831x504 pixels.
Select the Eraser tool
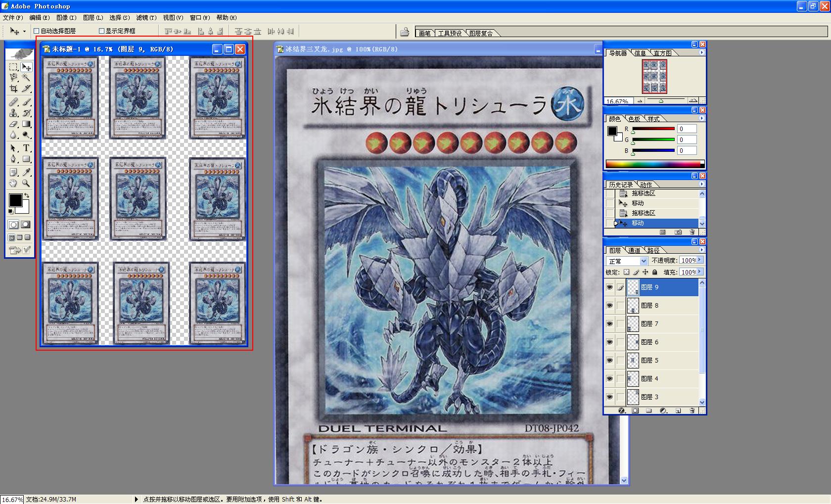[13, 124]
